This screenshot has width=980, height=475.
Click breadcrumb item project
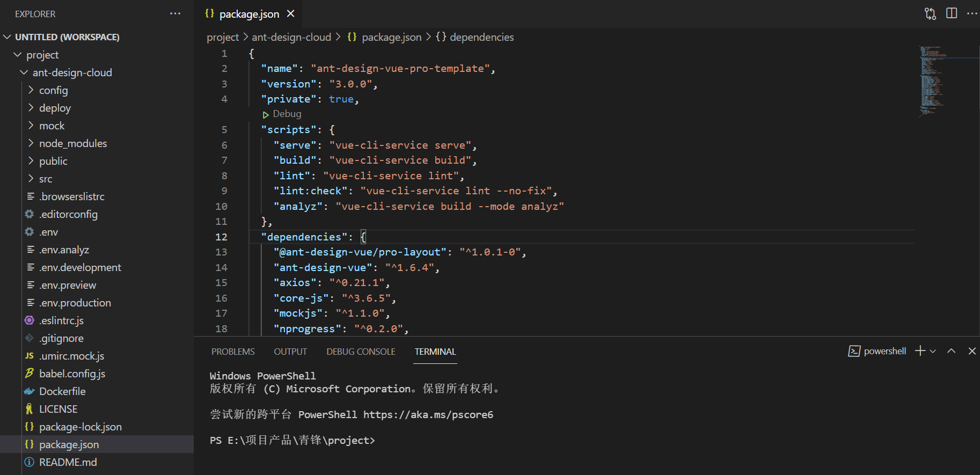pyautogui.click(x=223, y=37)
